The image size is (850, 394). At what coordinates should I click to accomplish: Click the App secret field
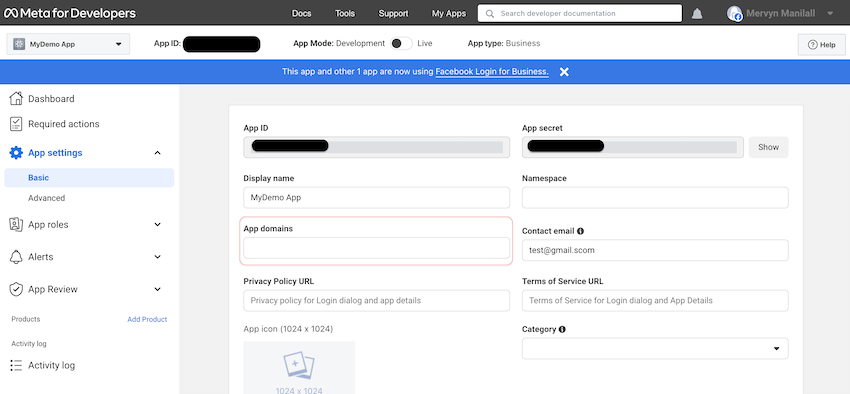coord(633,147)
